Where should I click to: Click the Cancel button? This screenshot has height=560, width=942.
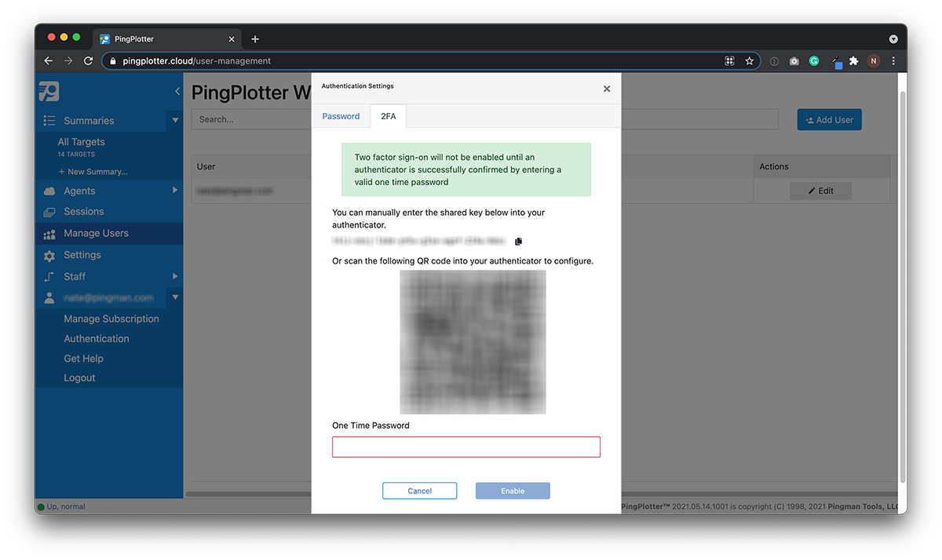[x=419, y=491]
